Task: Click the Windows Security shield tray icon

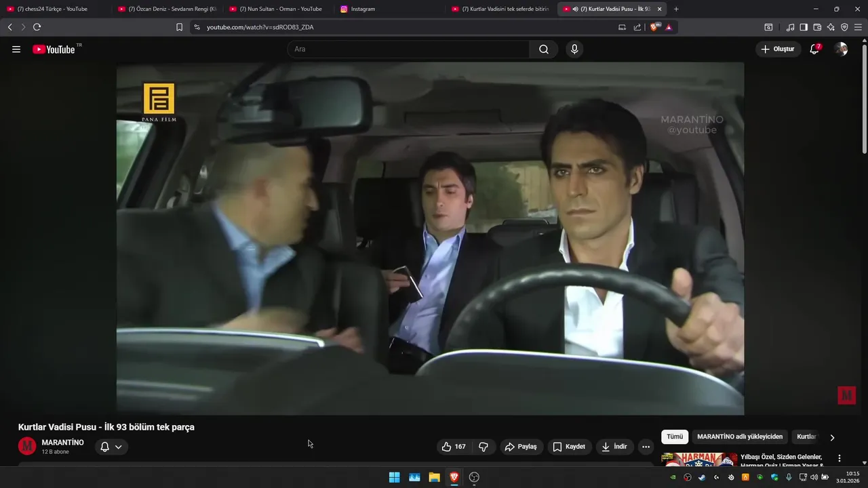Action: (774, 477)
